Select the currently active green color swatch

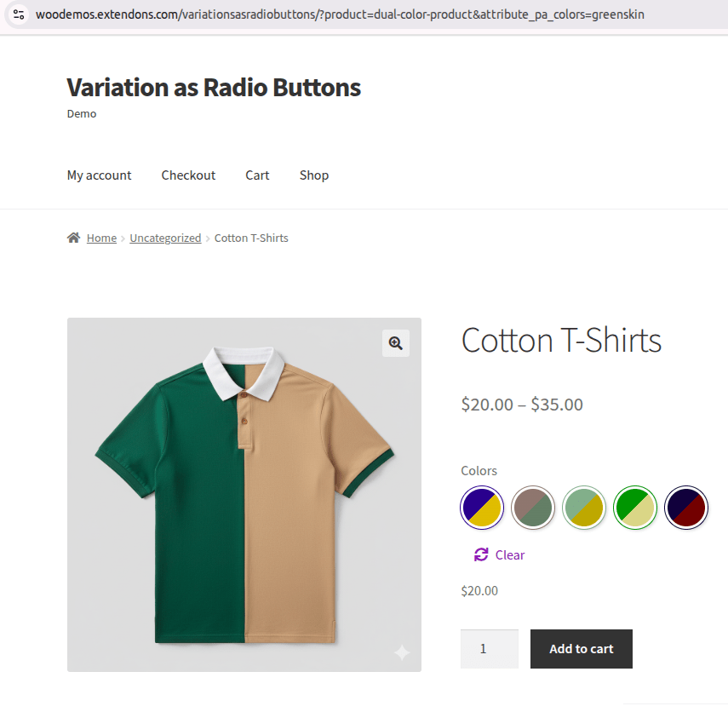tap(635, 507)
